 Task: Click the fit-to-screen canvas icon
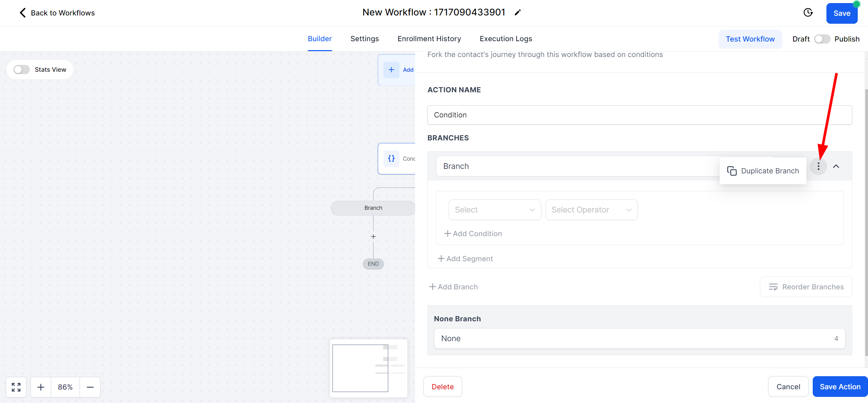(x=16, y=387)
